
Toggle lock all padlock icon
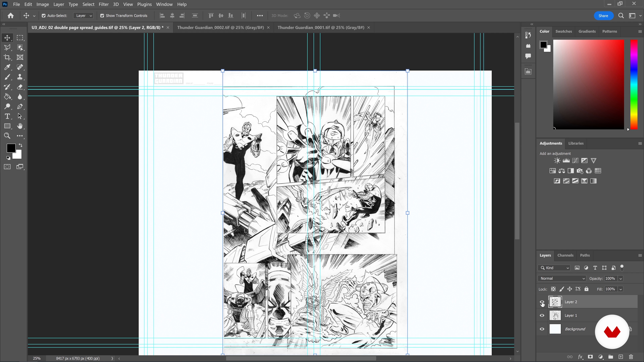point(586,289)
